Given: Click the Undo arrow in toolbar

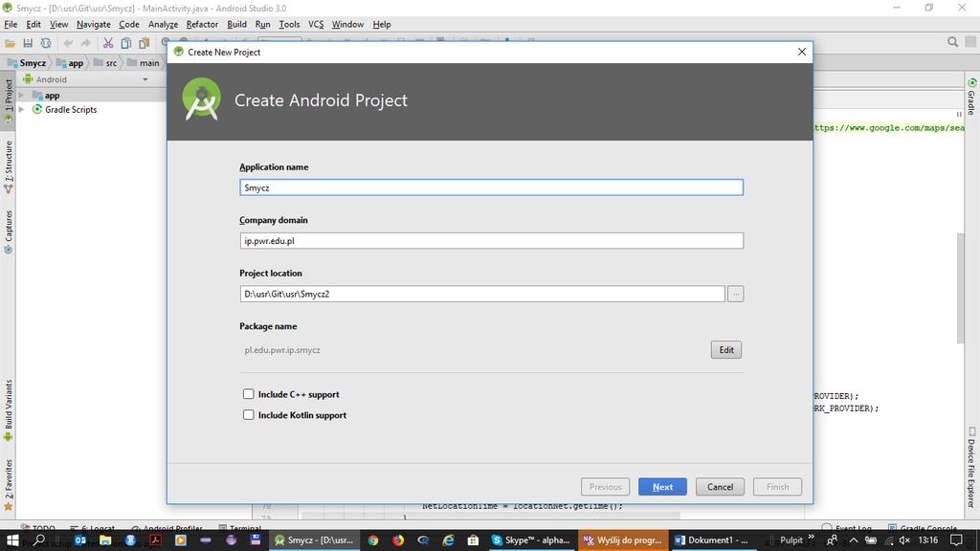Looking at the screenshot, I should coord(68,43).
